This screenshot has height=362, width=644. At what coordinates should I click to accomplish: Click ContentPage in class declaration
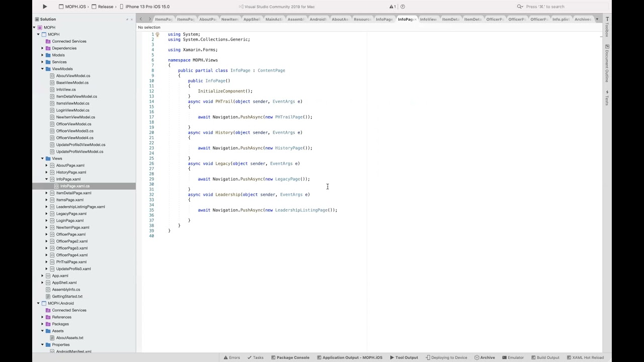click(x=271, y=70)
